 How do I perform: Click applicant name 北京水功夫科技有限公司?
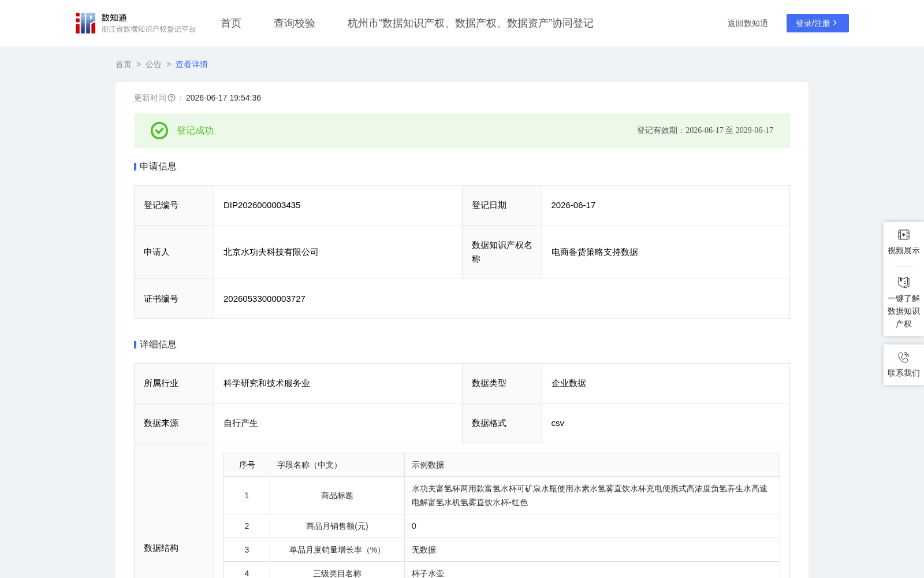click(x=271, y=252)
